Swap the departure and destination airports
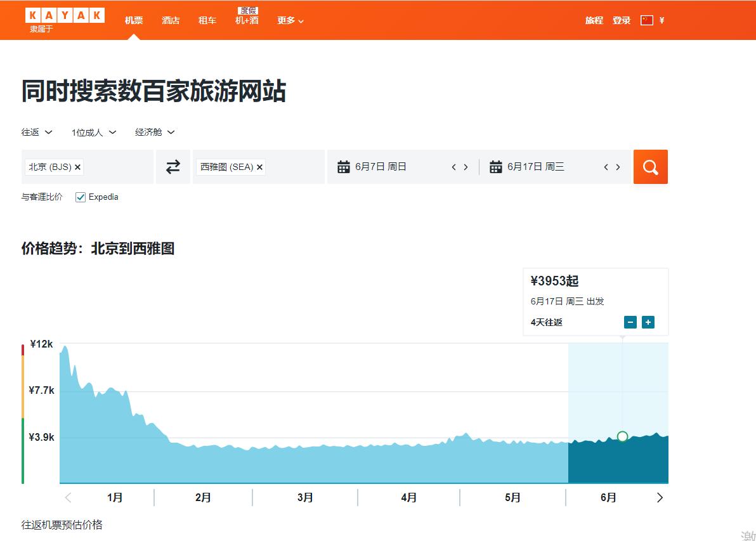 pos(173,166)
